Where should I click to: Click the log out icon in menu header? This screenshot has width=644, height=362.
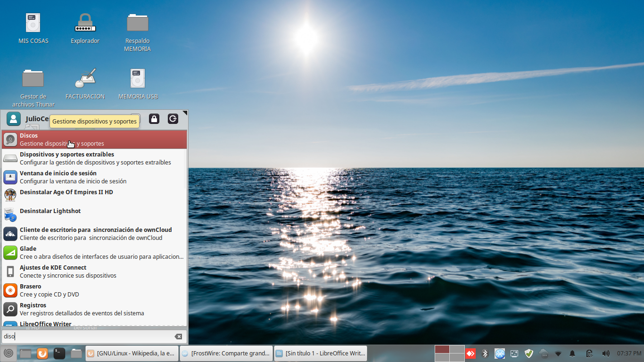(x=173, y=119)
